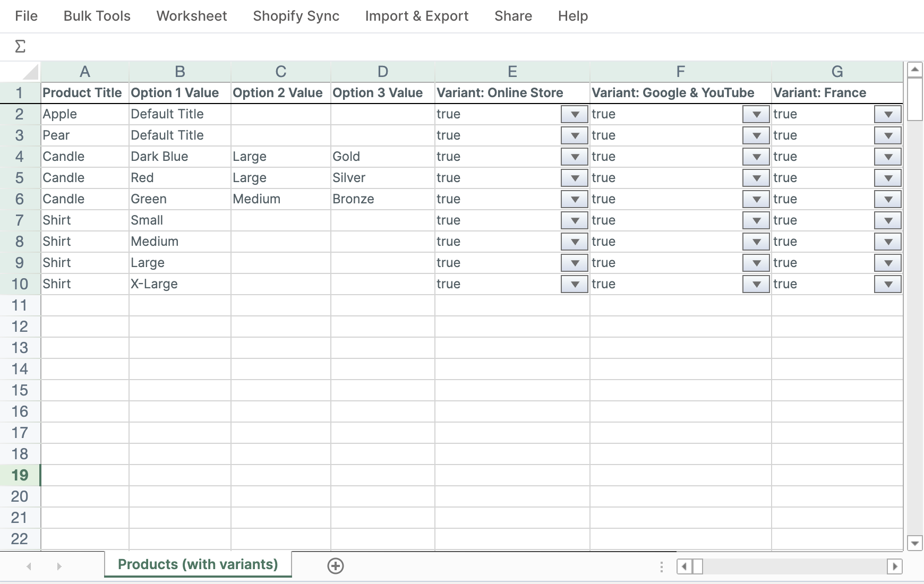Click the Sigma formula icon
The image size is (924, 584).
click(20, 47)
